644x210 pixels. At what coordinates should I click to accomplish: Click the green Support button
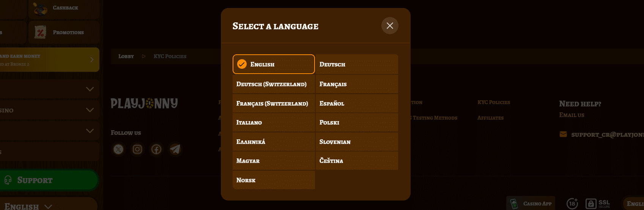[x=49, y=180]
